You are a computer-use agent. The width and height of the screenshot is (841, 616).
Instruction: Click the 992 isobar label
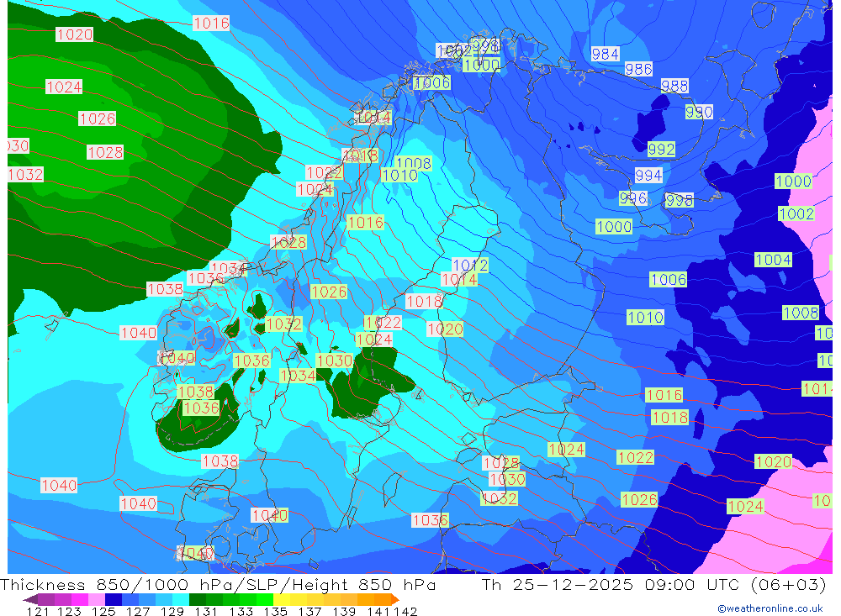tap(661, 149)
